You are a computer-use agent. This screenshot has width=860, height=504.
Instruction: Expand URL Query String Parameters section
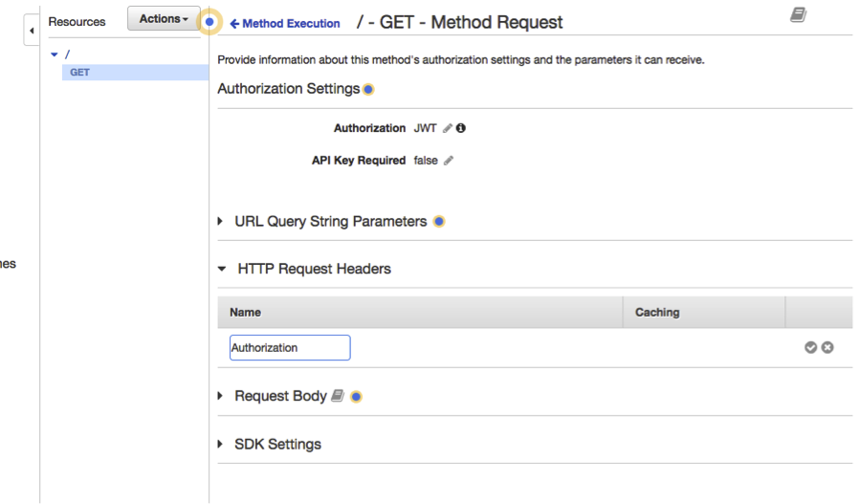click(x=220, y=222)
